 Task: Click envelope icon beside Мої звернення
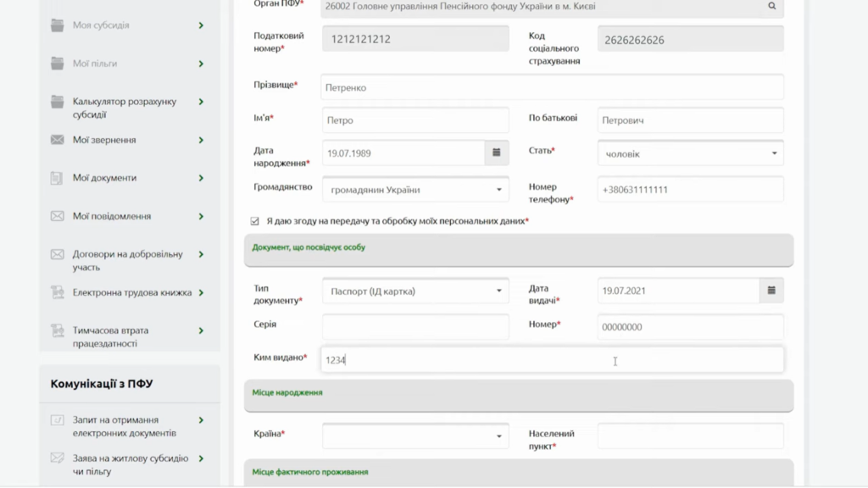point(58,140)
